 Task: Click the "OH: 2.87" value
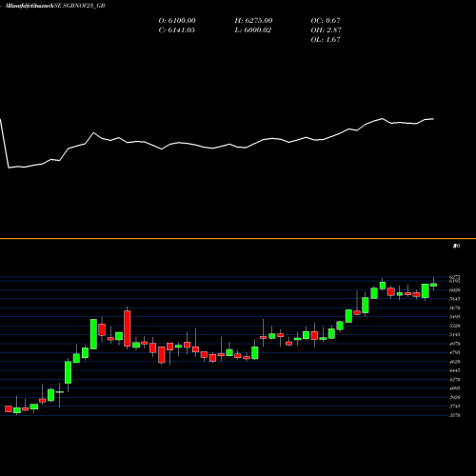point(326,30)
